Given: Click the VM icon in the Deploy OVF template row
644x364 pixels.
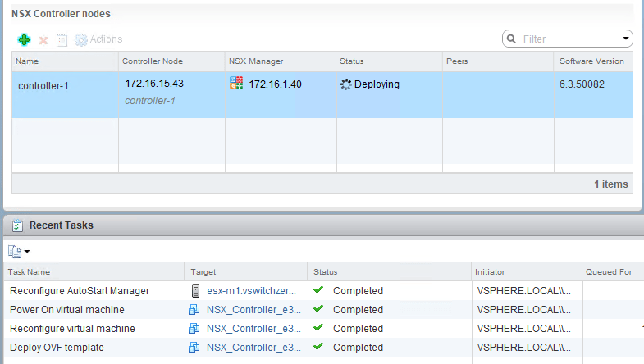Looking at the screenshot, I should pyautogui.click(x=195, y=347).
